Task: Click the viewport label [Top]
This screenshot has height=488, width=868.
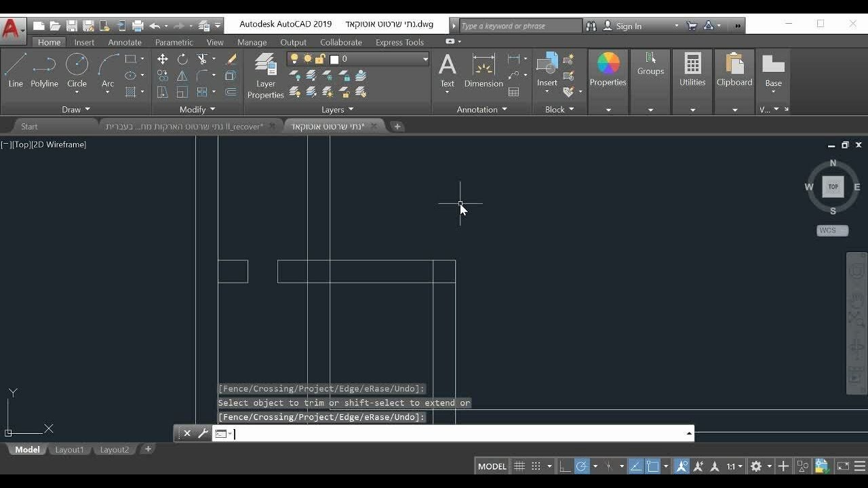Action: [x=22, y=144]
